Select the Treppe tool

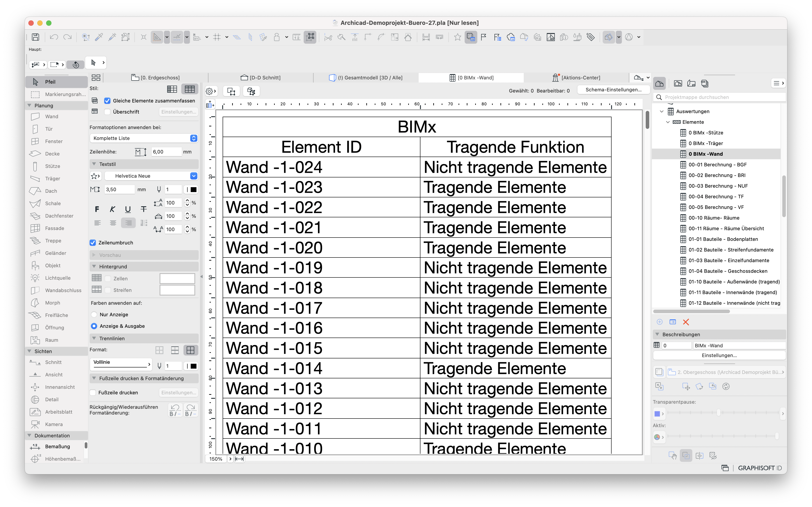56,240
